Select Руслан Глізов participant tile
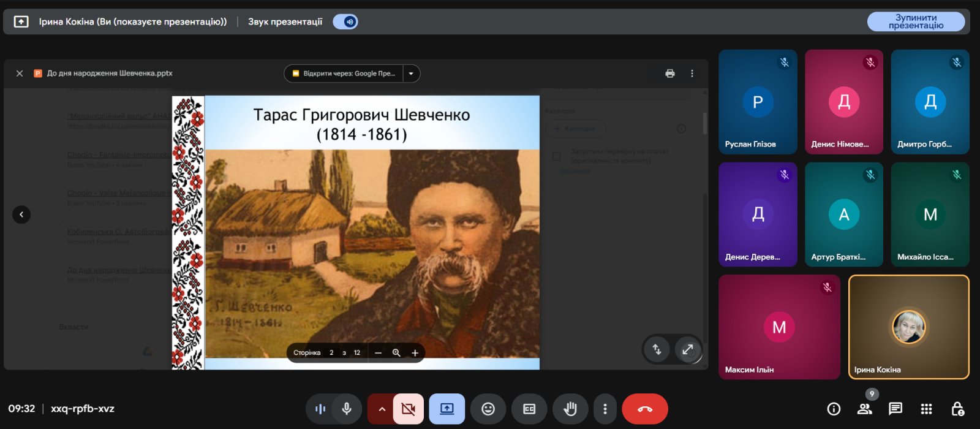The height and width of the screenshot is (429, 980). pyautogui.click(x=758, y=102)
